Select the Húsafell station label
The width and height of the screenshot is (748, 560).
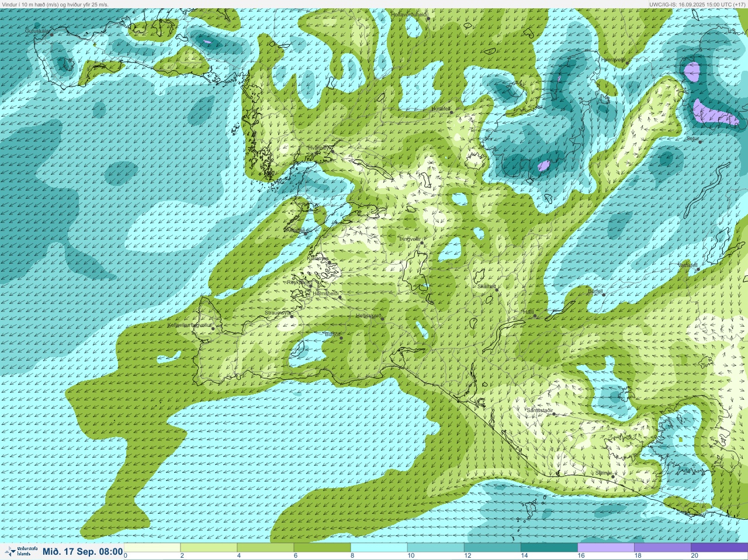440,109
